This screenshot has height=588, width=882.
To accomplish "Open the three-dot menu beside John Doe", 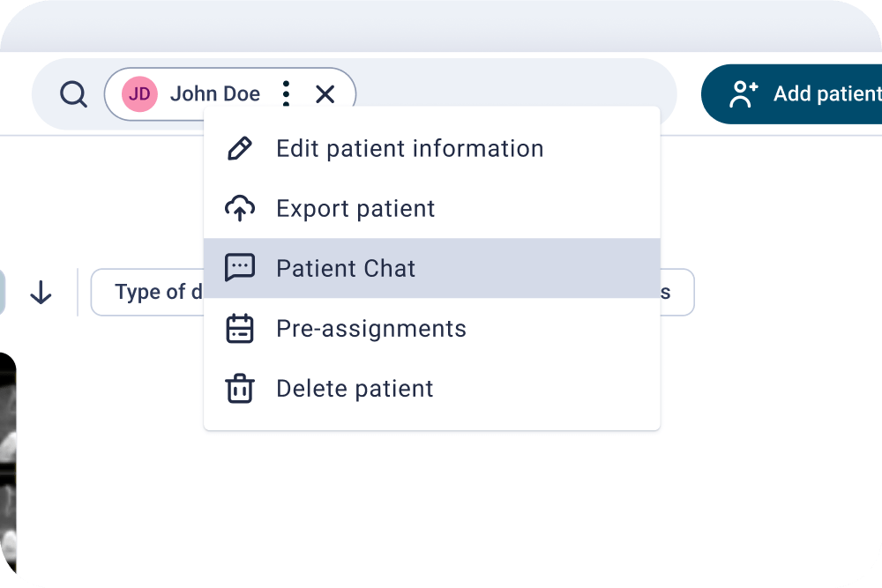I will (x=287, y=93).
